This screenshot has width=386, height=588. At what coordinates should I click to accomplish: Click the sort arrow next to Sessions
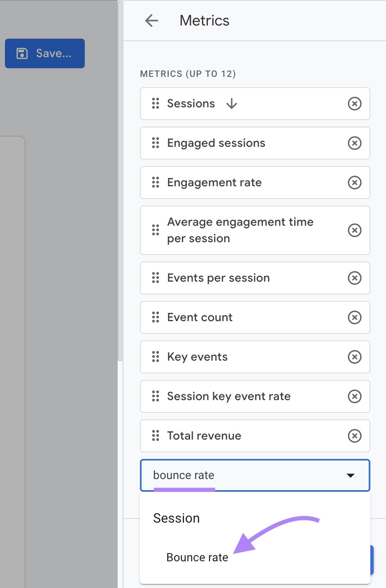pyautogui.click(x=232, y=104)
